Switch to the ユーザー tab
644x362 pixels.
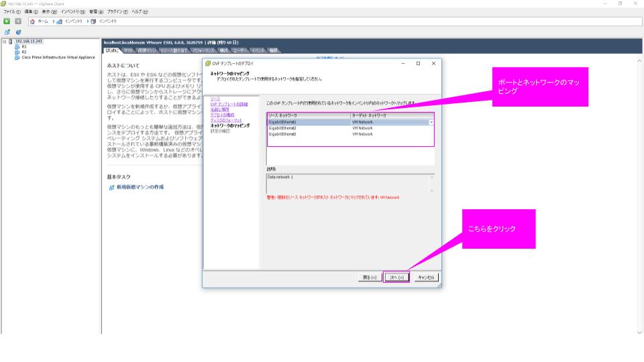click(239, 50)
